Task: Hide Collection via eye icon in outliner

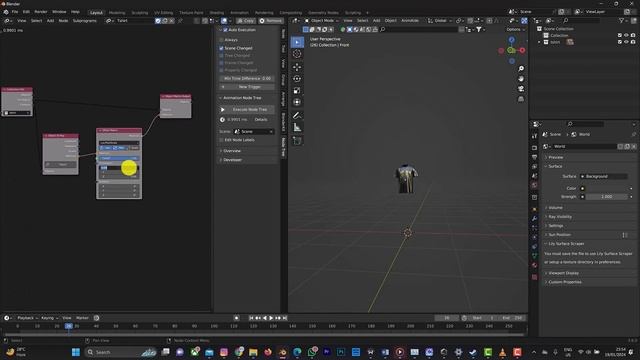Action: (626, 36)
